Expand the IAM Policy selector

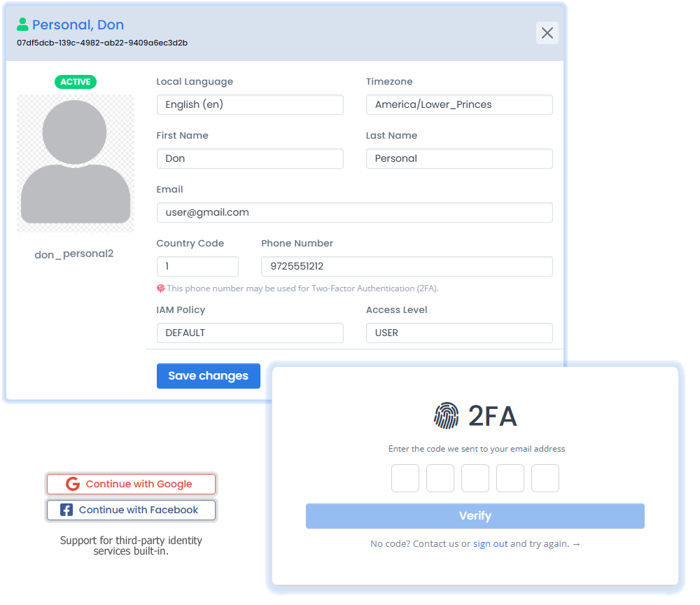(250, 333)
